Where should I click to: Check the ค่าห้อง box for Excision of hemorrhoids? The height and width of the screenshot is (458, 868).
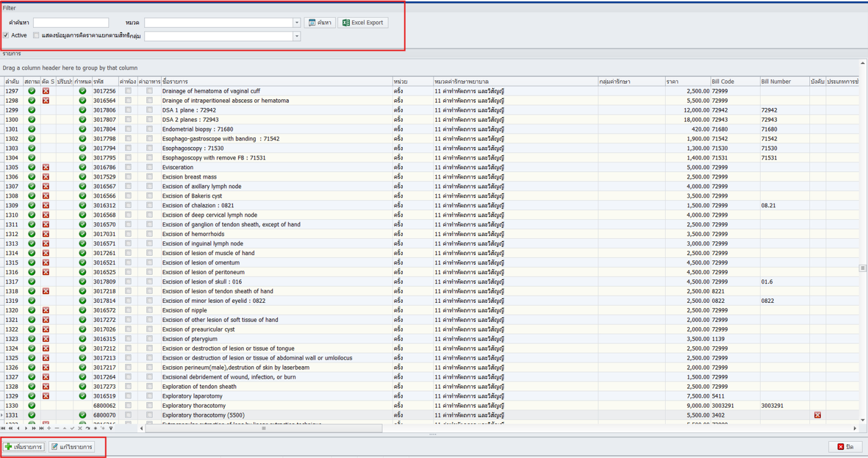point(128,234)
